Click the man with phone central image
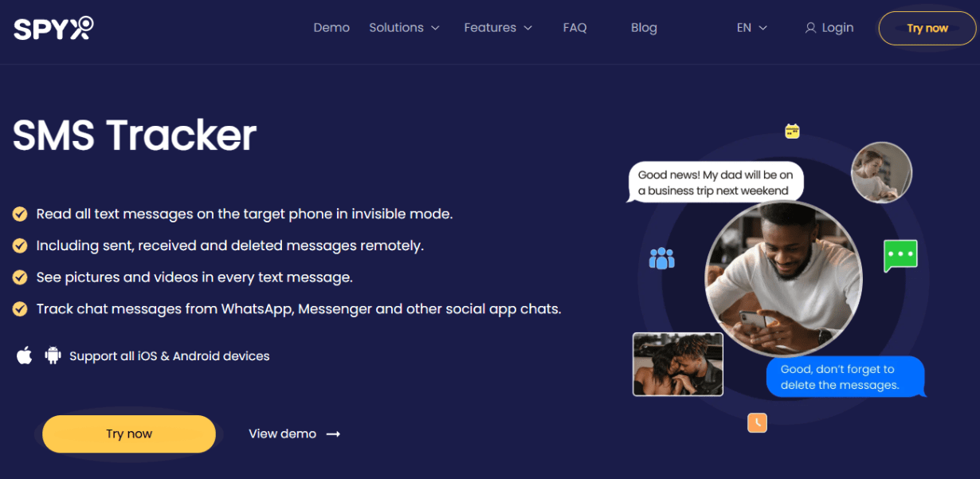This screenshot has height=479, width=980. pyautogui.click(x=784, y=280)
